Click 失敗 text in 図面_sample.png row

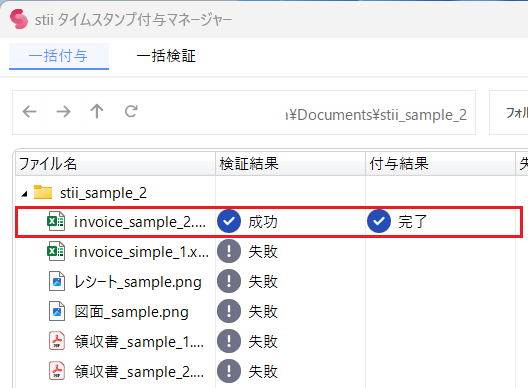pos(263,312)
